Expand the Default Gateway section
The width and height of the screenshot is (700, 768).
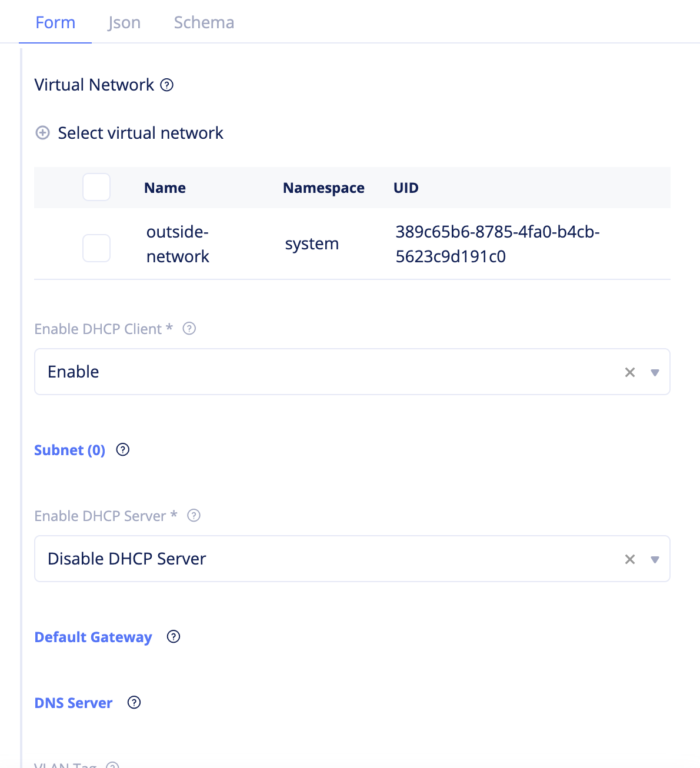[93, 636]
